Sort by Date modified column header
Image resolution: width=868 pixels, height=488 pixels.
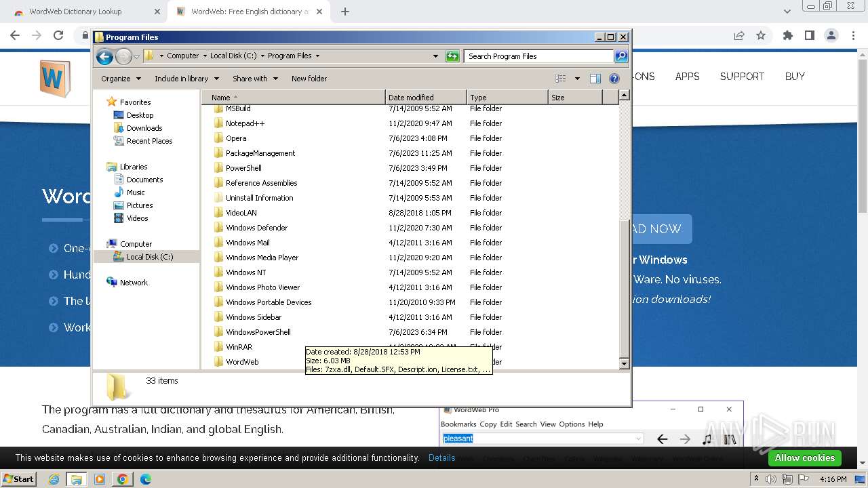(426, 98)
